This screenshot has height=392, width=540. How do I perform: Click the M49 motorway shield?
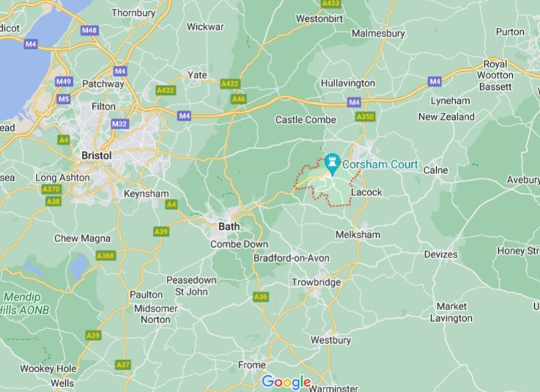pyautogui.click(x=64, y=82)
